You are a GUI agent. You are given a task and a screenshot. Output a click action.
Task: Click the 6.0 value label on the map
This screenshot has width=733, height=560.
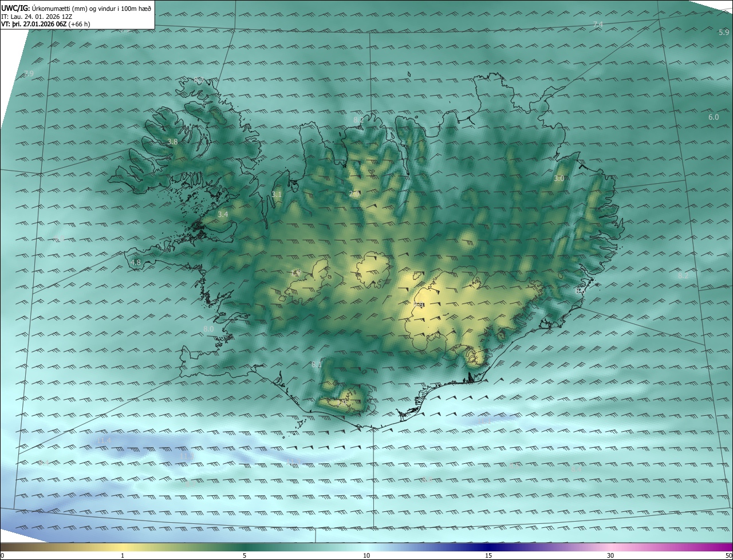coord(714,117)
